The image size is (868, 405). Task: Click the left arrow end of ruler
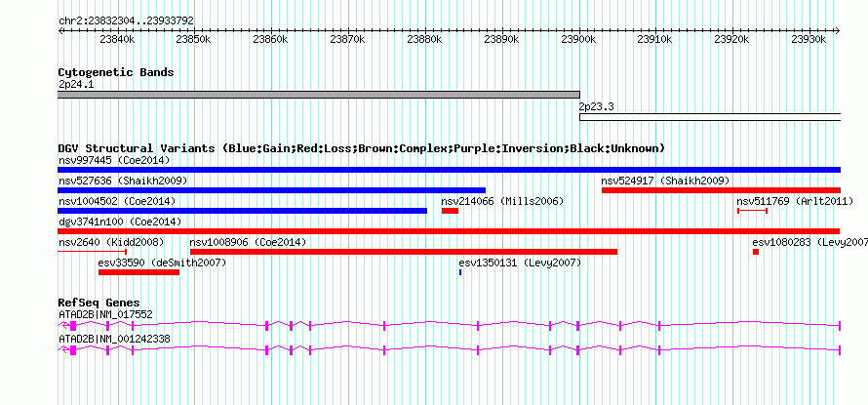click(x=60, y=31)
